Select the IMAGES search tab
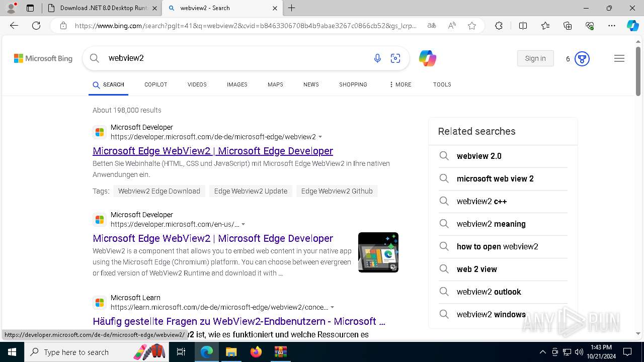The height and width of the screenshot is (362, 644). point(237,84)
